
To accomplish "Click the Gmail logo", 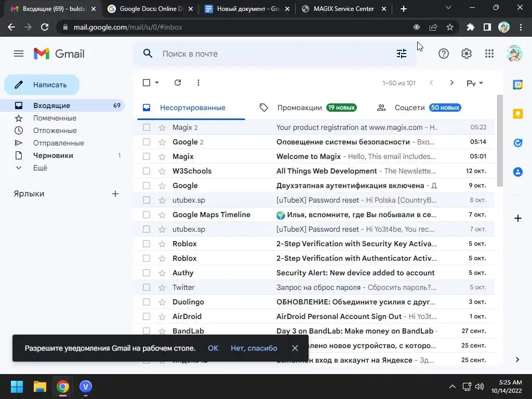I will (x=59, y=54).
